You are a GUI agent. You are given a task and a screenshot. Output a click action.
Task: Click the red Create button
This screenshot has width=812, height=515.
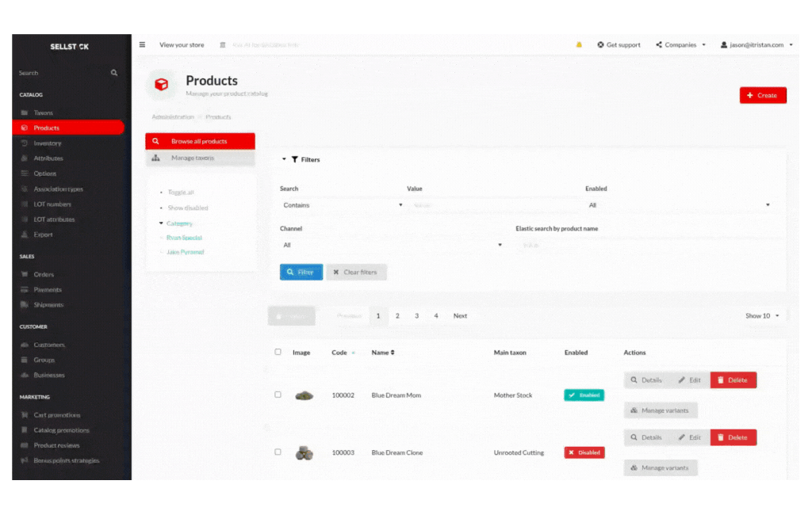coord(762,95)
